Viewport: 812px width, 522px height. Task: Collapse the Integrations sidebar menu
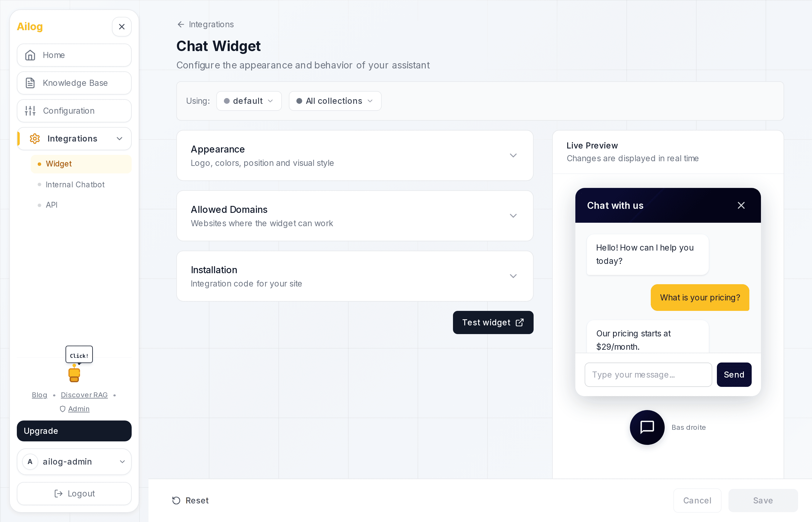119,139
